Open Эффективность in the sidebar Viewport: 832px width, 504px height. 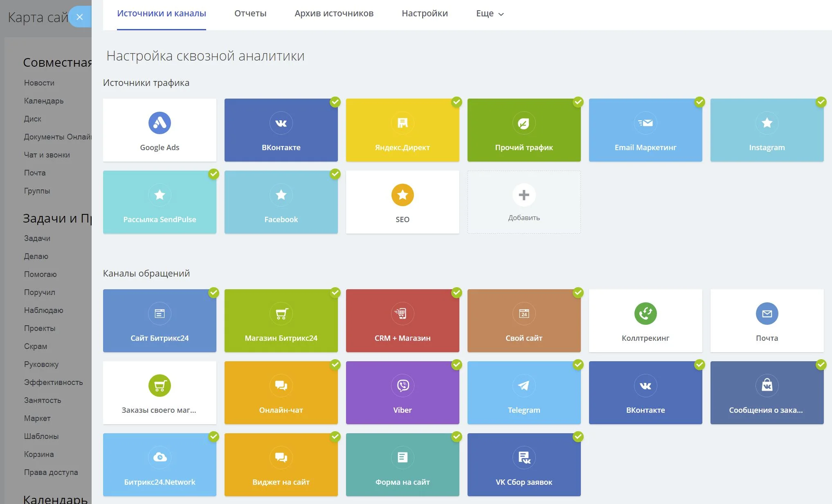[x=54, y=382]
